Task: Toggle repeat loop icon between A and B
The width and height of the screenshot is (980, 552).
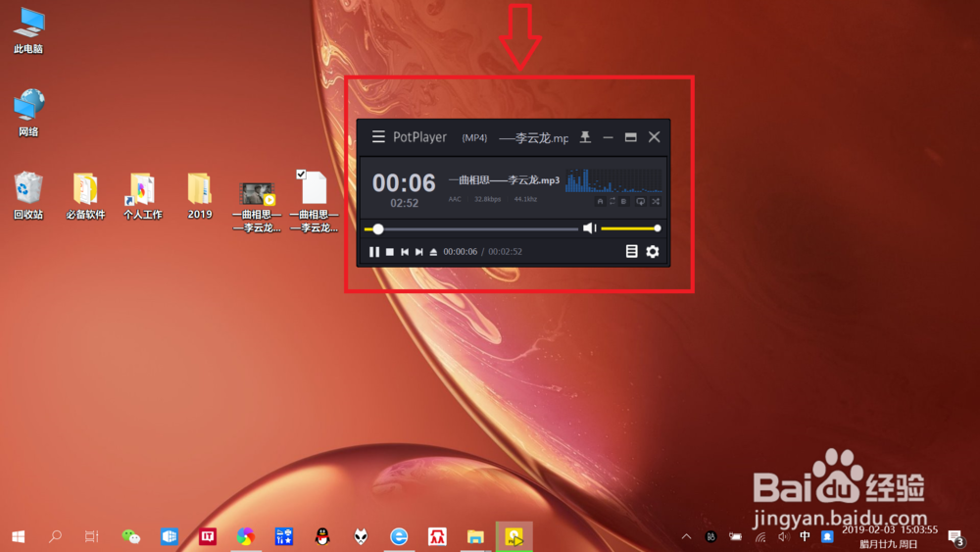Action: [x=612, y=201]
